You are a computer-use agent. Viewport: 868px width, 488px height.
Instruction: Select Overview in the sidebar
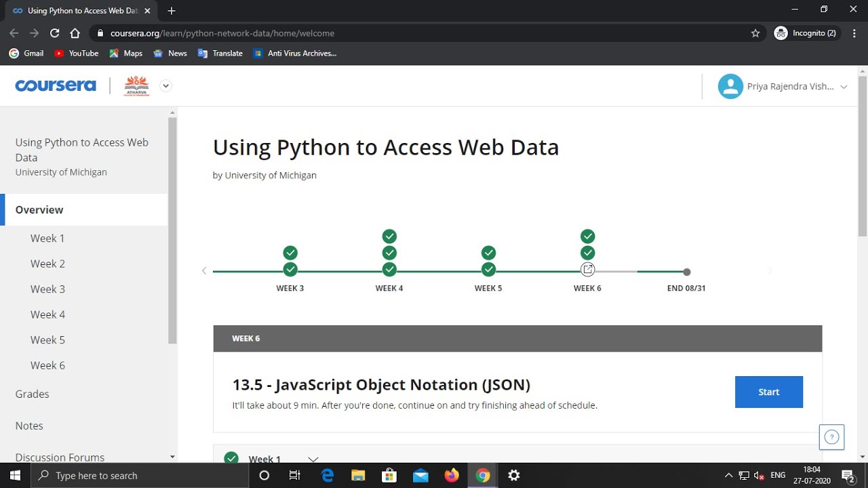(84, 209)
